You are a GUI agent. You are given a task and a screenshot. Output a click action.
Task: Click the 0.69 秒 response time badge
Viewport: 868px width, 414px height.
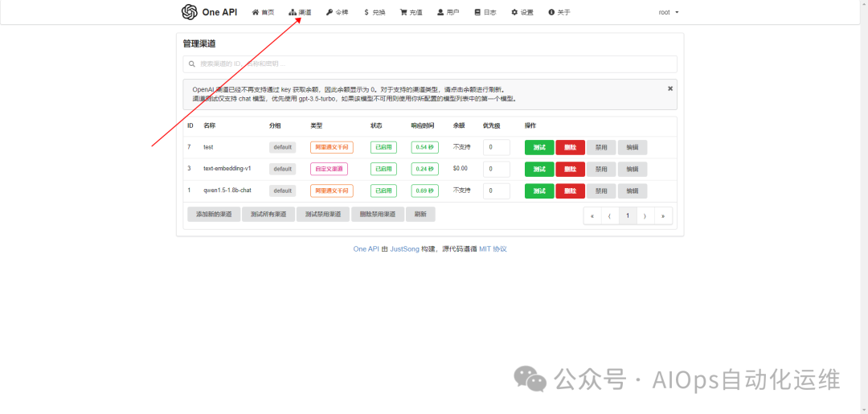coord(425,191)
